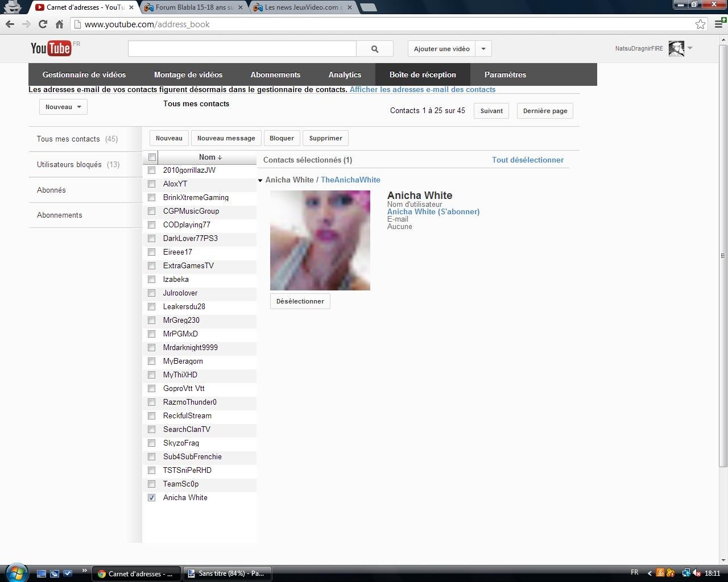The image size is (728, 582).
Task: Open a new browser tab
Action: point(369,7)
